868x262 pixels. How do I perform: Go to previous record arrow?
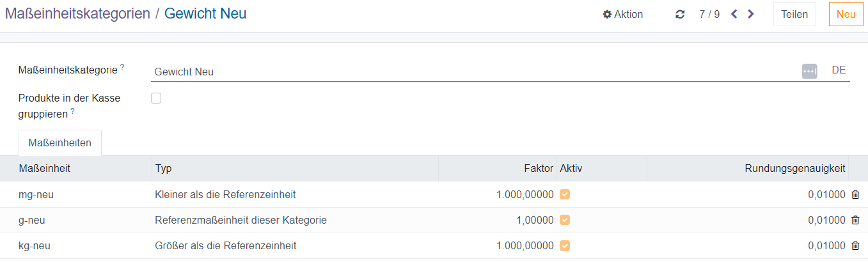[x=734, y=14]
